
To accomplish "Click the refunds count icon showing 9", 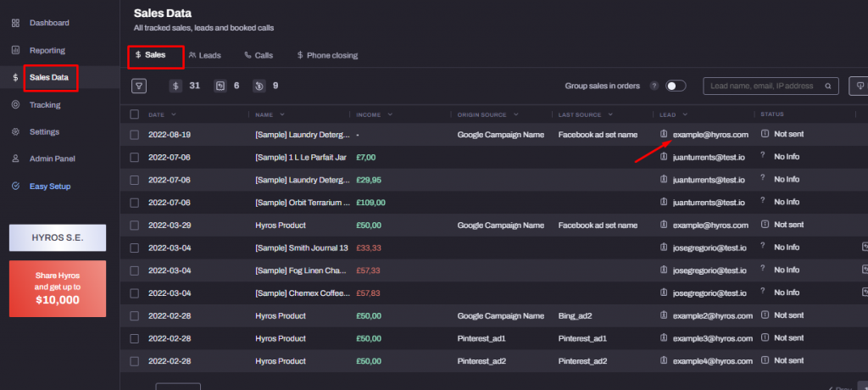I will coord(259,86).
